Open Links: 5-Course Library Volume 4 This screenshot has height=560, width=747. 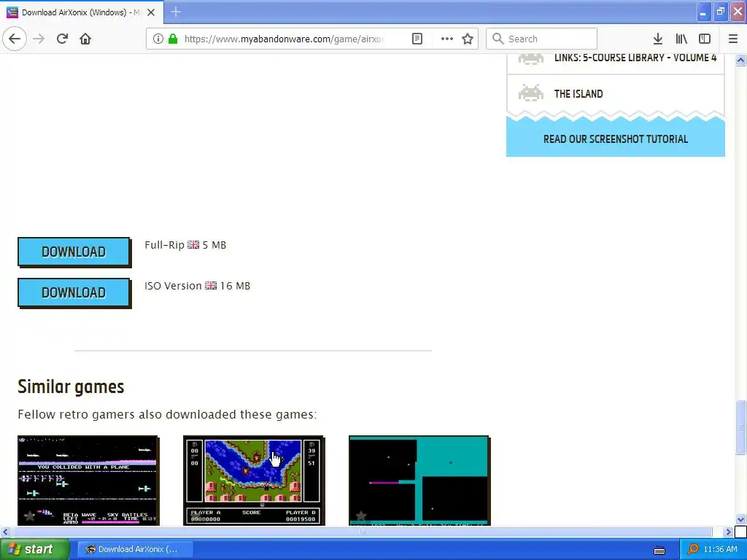(635, 58)
